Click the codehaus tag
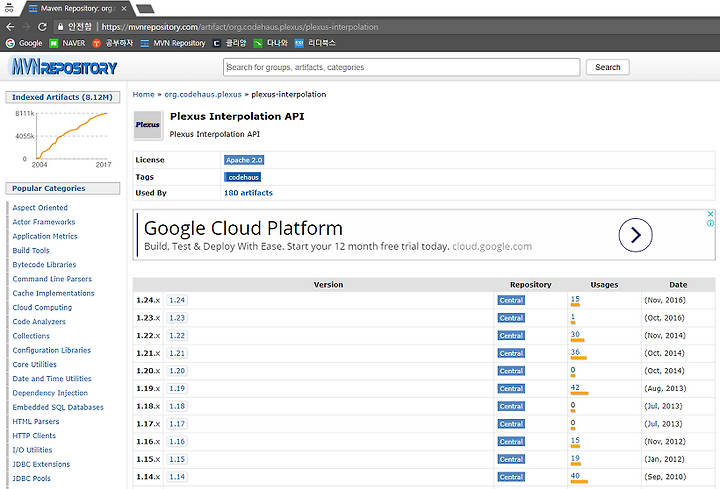 pyautogui.click(x=243, y=177)
